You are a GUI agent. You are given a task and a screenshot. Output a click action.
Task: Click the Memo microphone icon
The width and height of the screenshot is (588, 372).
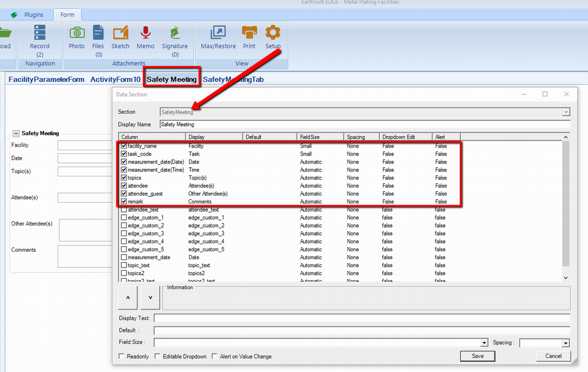(x=145, y=33)
